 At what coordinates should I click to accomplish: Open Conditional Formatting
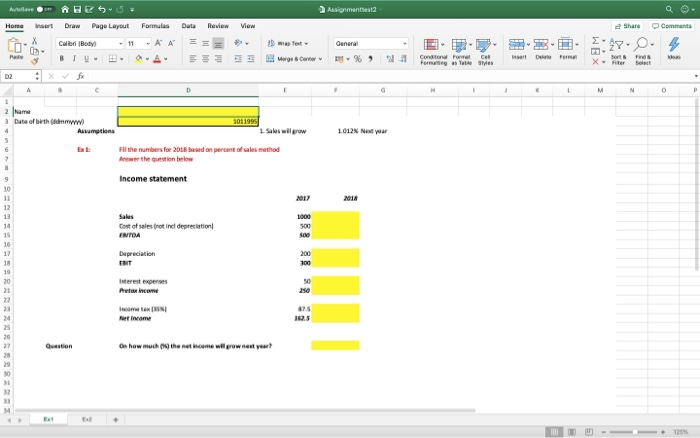click(x=433, y=51)
